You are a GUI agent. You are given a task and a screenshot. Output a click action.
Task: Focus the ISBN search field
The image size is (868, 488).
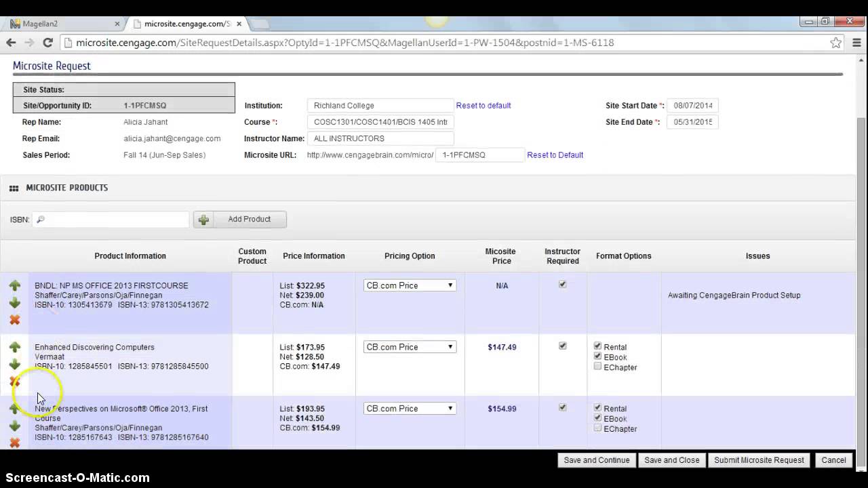point(111,220)
